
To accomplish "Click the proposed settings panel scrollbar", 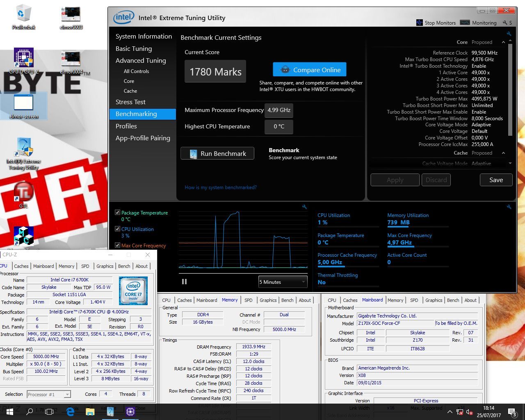I will (x=510, y=89).
